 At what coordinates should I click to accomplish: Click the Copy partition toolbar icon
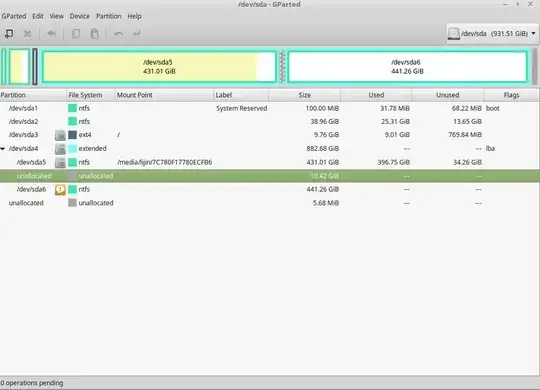pos(76,33)
